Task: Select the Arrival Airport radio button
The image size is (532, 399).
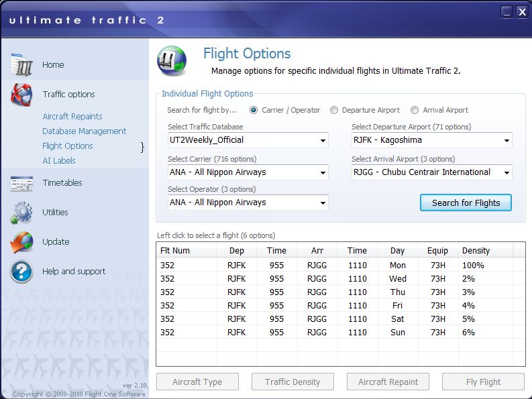Action: pyautogui.click(x=415, y=110)
